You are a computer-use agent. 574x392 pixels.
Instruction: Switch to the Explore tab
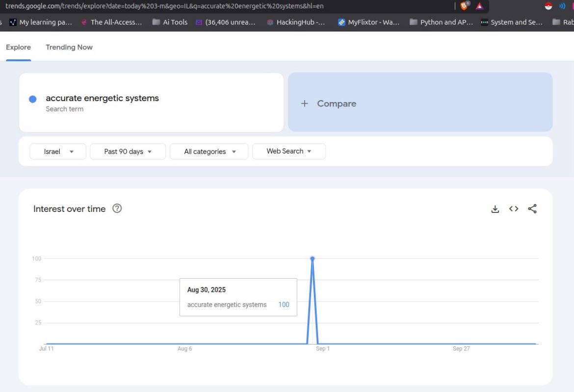pos(18,47)
